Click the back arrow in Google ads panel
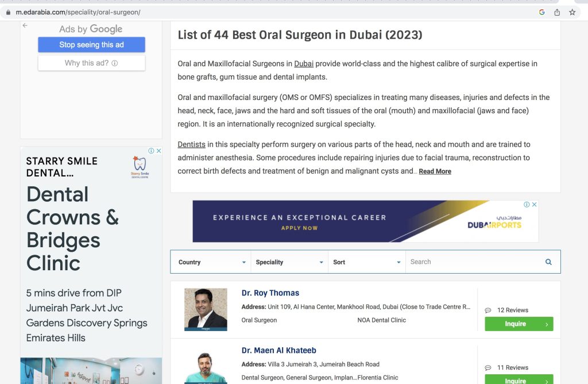 [x=25, y=25]
